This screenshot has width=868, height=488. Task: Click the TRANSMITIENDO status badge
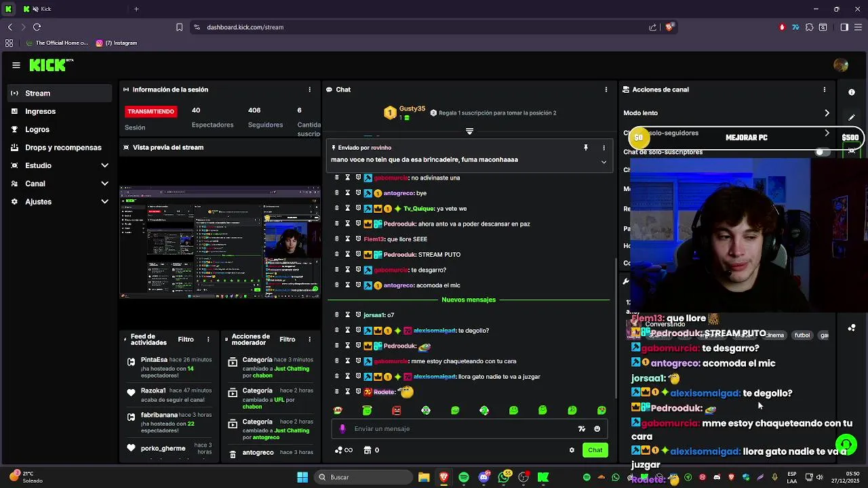[x=151, y=111]
